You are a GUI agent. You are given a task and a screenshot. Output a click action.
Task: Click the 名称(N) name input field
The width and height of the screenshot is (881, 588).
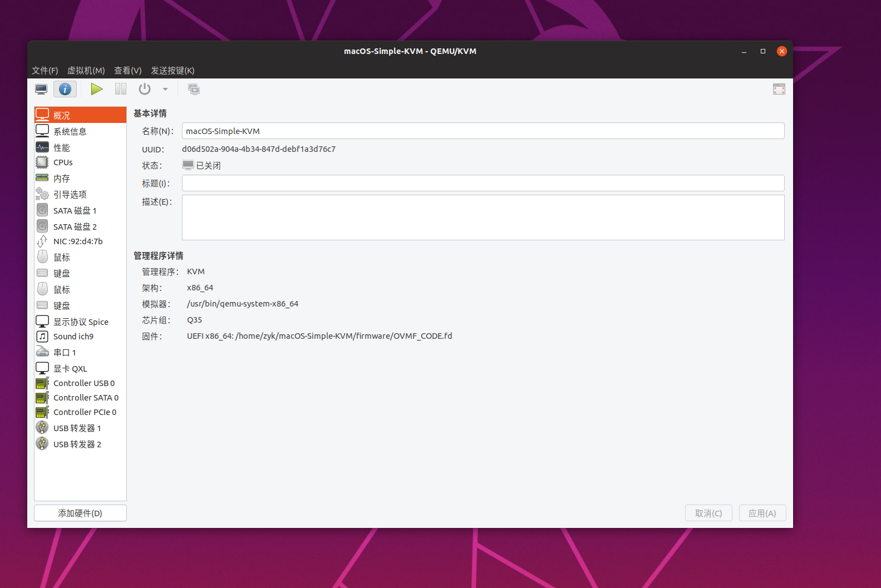click(x=483, y=131)
